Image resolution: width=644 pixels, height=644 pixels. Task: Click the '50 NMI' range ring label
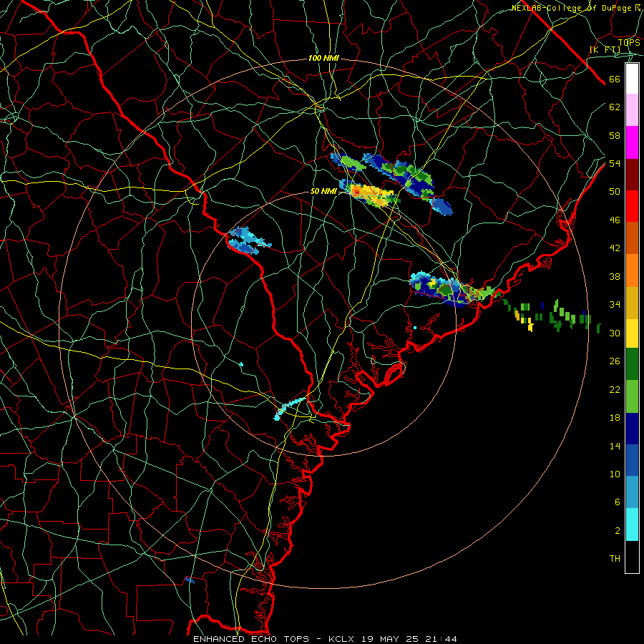pos(323,191)
